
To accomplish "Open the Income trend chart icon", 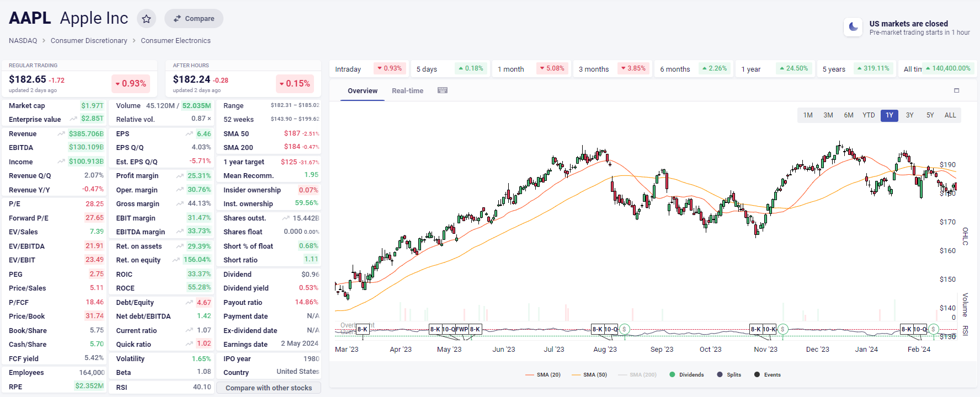I will tap(61, 162).
